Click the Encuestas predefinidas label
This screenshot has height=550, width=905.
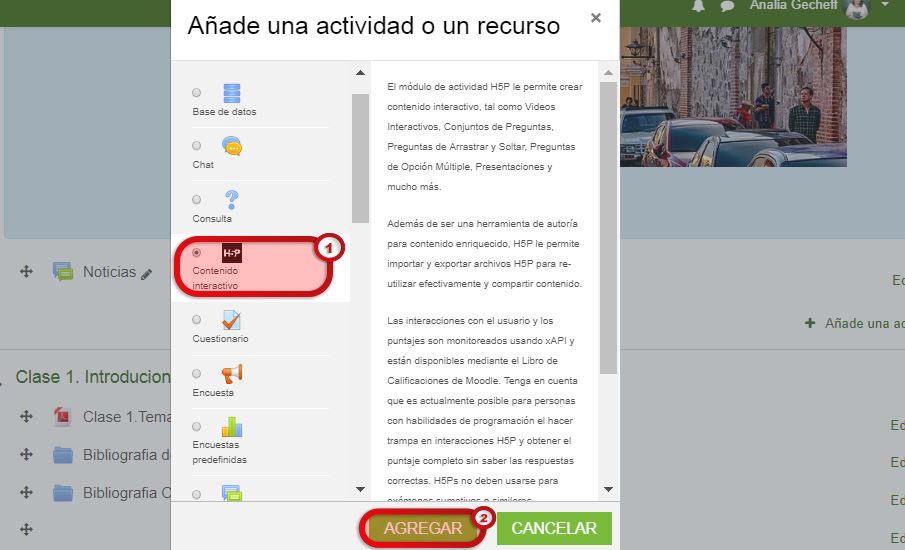(219, 452)
